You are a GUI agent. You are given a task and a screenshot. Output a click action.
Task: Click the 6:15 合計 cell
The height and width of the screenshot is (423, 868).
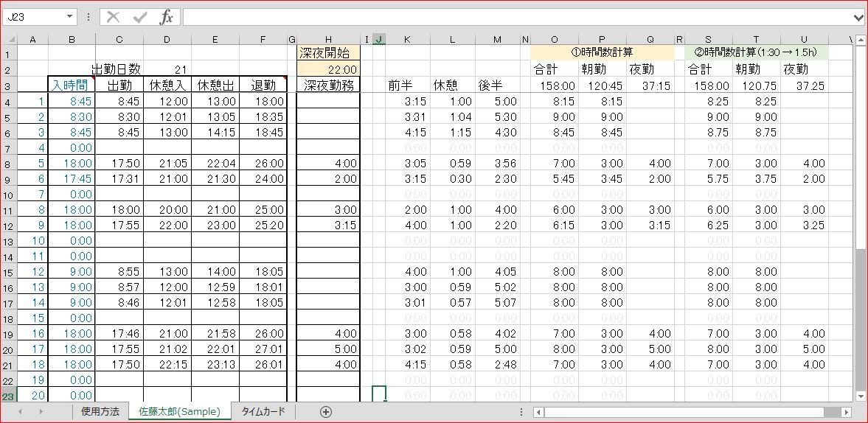pyautogui.click(x=555, y=225)
